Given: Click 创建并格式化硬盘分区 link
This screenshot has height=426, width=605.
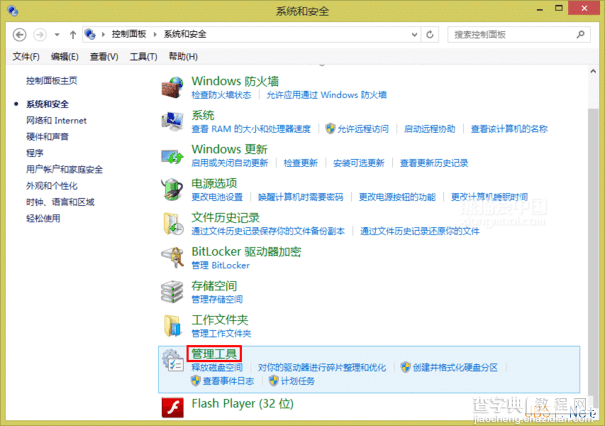Looking at the screenshot, I should [x=455, y=367].
